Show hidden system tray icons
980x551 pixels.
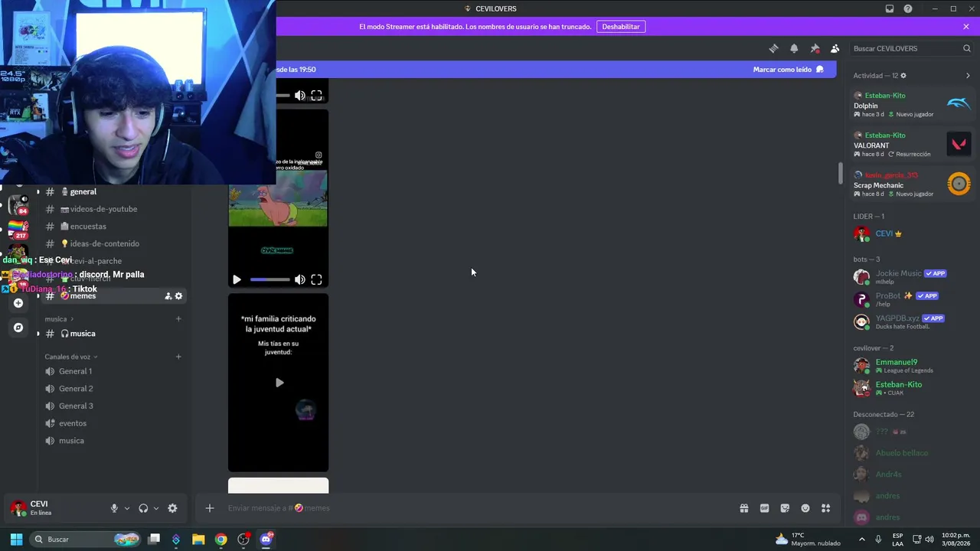861,540
